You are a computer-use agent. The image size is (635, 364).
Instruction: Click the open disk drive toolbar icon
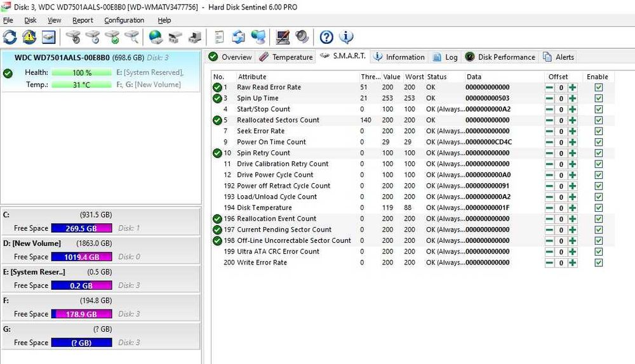tap(175, 37)
